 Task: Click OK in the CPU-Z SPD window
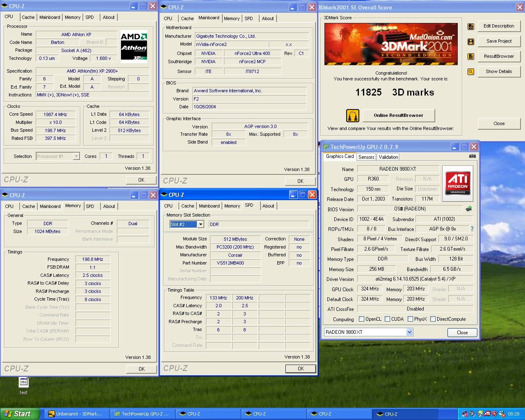coord(301,369)
